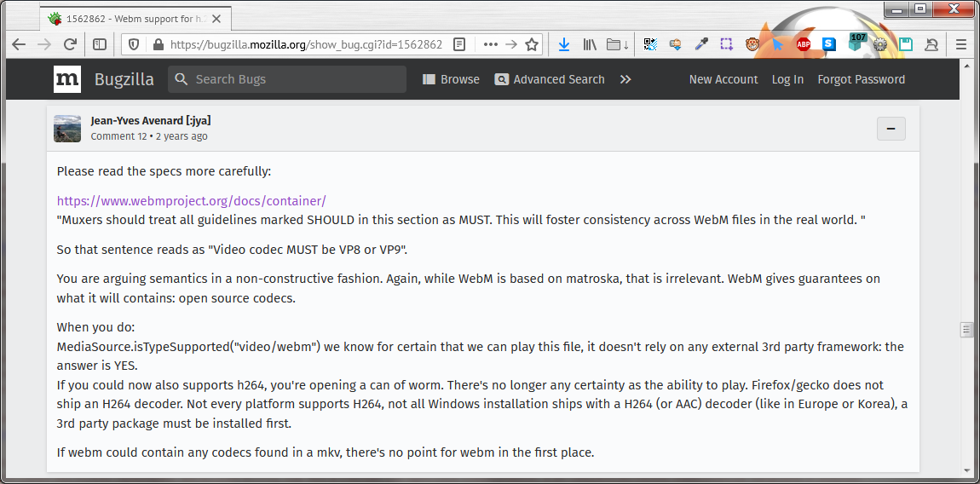The height and width of the screenshot is (484, 980).
Task: Open the Adblock Plus ABP icon
Action: tap(803, 44)
